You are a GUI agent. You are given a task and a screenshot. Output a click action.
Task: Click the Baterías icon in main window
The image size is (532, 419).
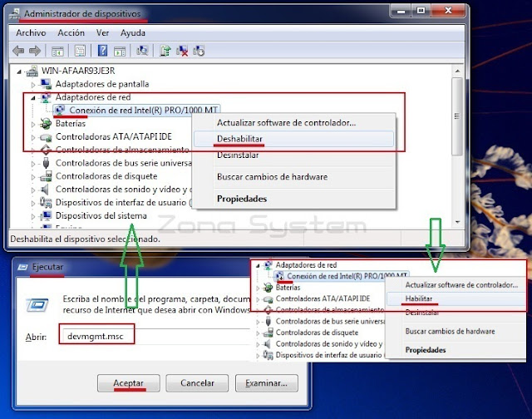(46, 124)
